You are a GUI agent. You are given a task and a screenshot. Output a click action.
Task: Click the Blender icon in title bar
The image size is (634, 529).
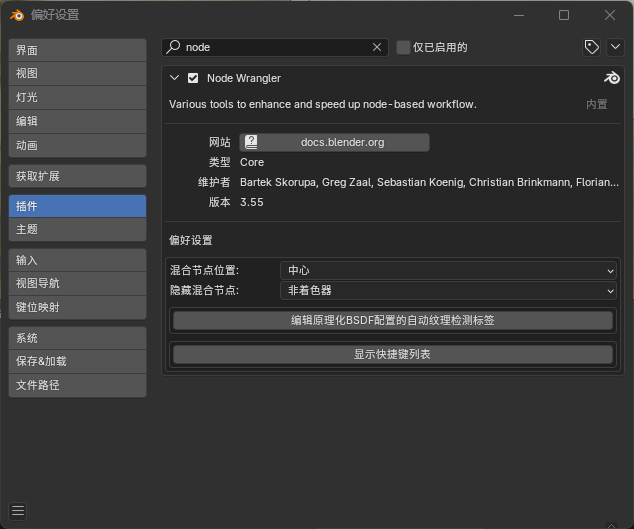pyautogui.click(x=16, y=15)
